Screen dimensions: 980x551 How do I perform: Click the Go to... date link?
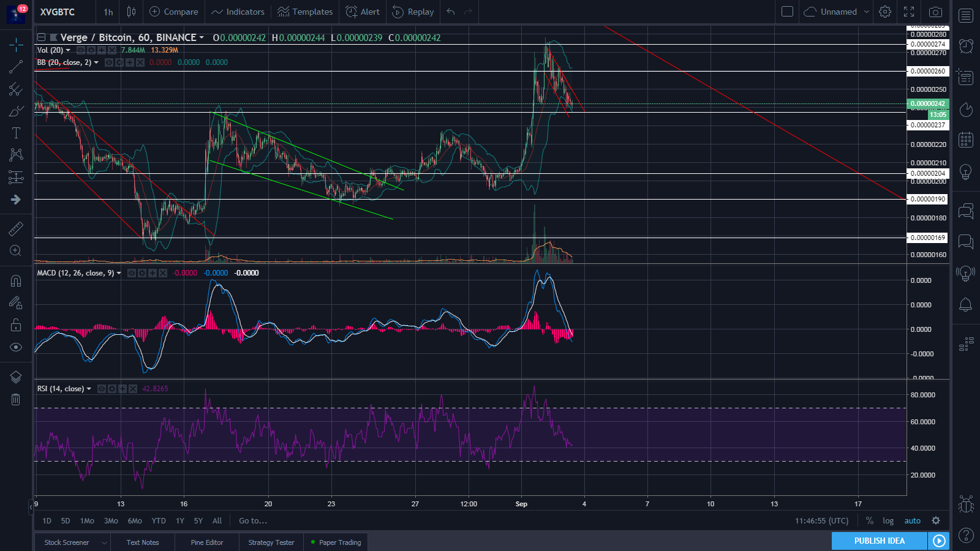253,521
